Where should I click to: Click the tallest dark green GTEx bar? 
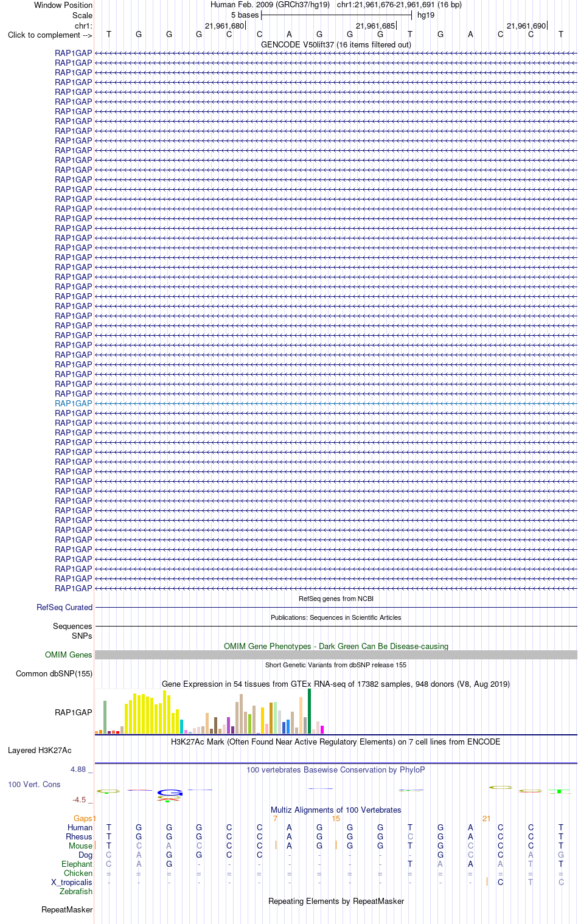[309, 711]
